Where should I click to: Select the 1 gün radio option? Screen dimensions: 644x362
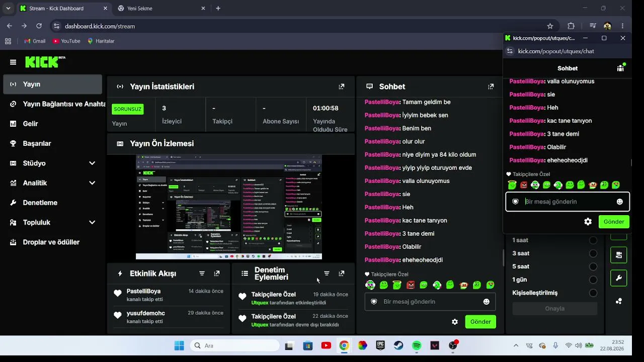point(593,280)
